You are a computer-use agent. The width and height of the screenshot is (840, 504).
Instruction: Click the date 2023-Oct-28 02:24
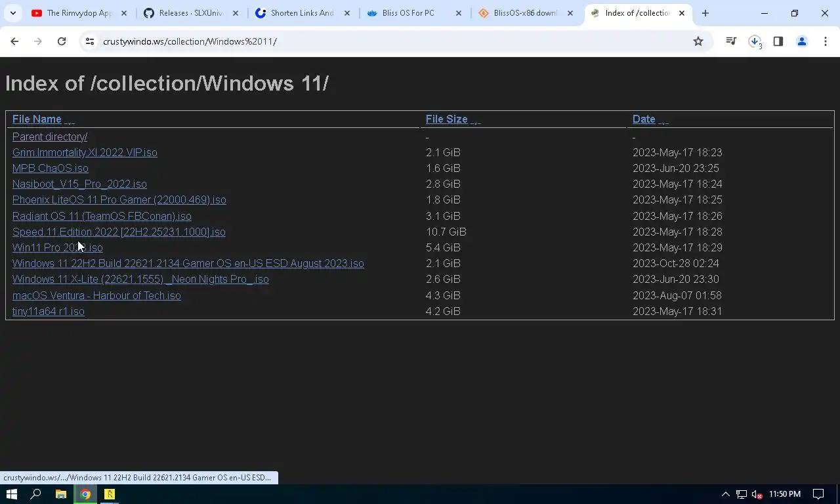pos(676,263)
